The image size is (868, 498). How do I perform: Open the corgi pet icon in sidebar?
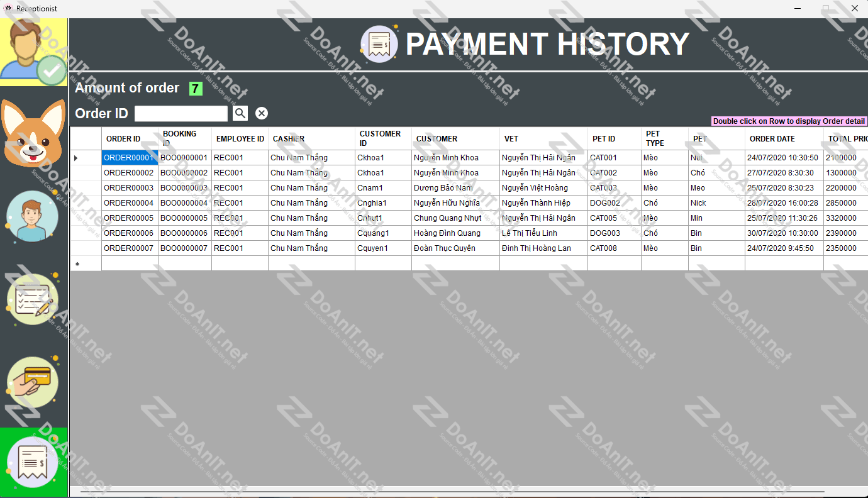(x=34, y=134)
